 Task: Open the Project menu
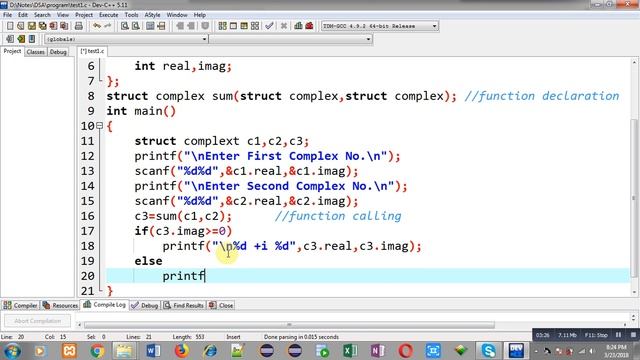point(84,15)
